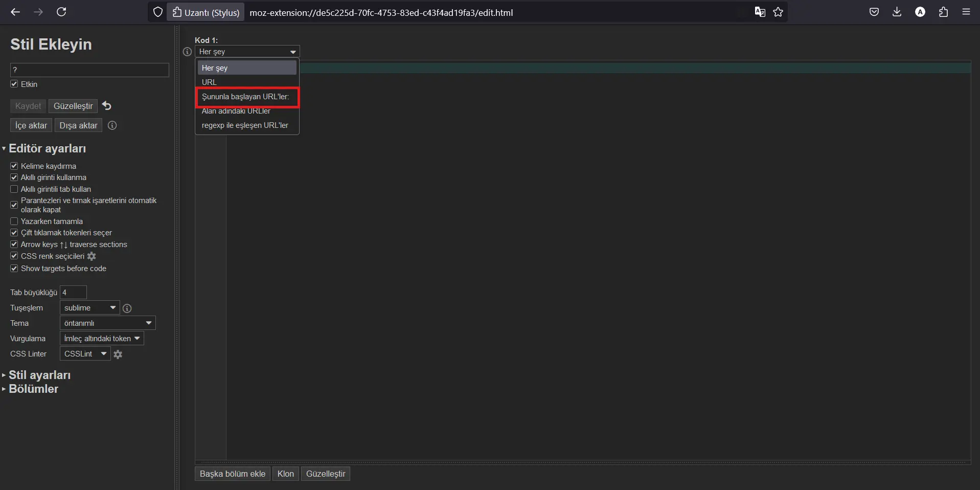Image resolution: width=980 pixels, height=490 pixels.
Task: Reload the current page
Action: coord(61,12)
